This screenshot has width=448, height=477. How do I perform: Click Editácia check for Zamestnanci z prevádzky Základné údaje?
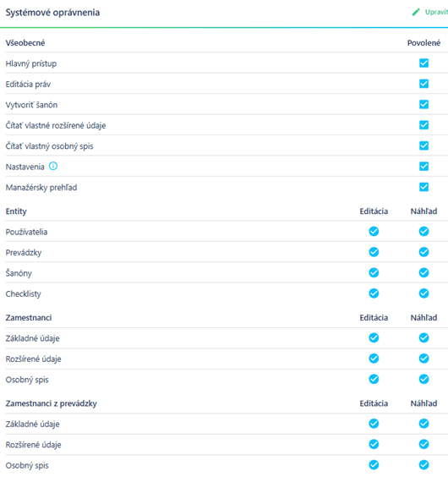(x=374, y=424)
